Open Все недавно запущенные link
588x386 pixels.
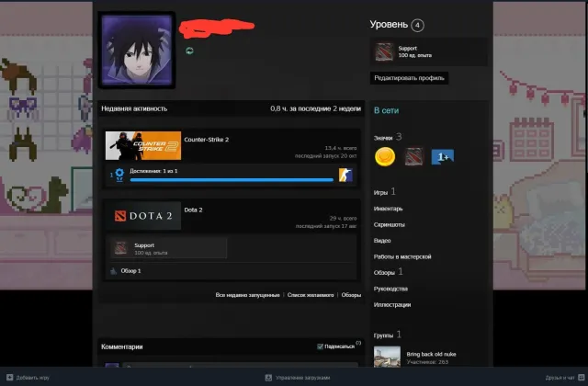pyautogui.click(x=247, y=295)
